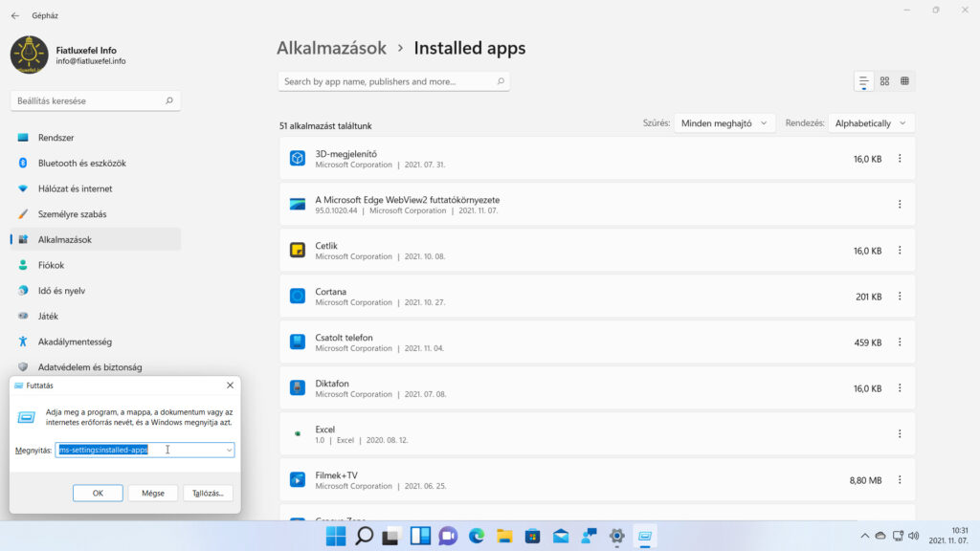
Task: Open Személyre szabás settings
Action: (96, 214)
